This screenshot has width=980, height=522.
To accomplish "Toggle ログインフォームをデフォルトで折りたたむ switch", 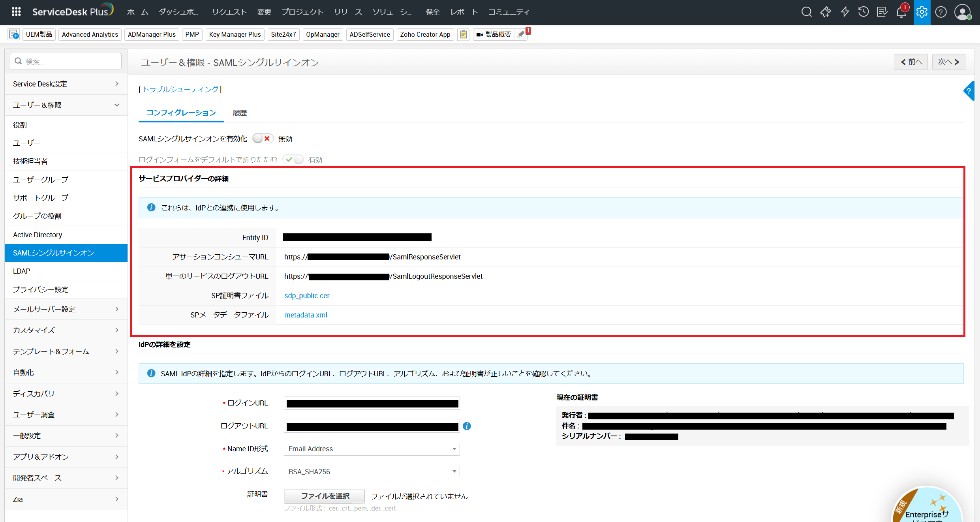I will tap(293, 160).
